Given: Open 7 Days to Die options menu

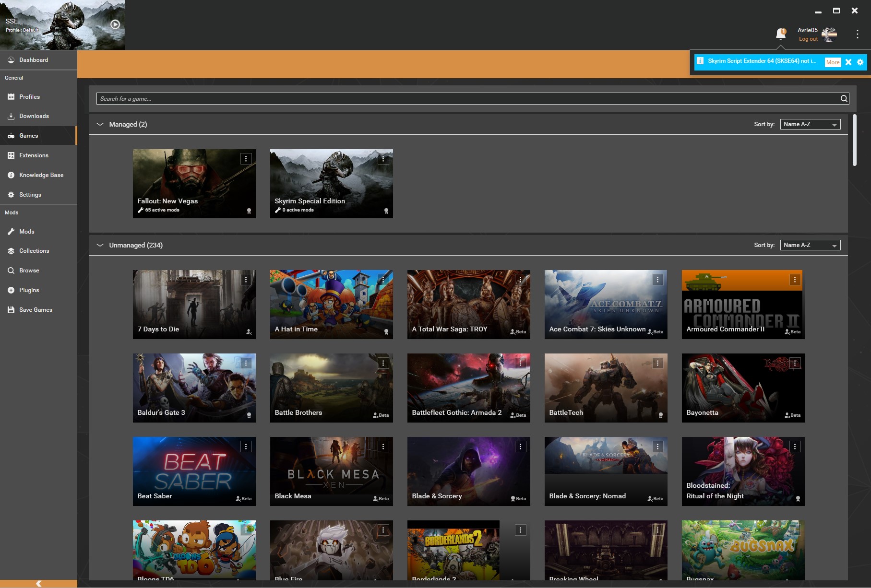Looking at the screenshot, I should point(246,280).
